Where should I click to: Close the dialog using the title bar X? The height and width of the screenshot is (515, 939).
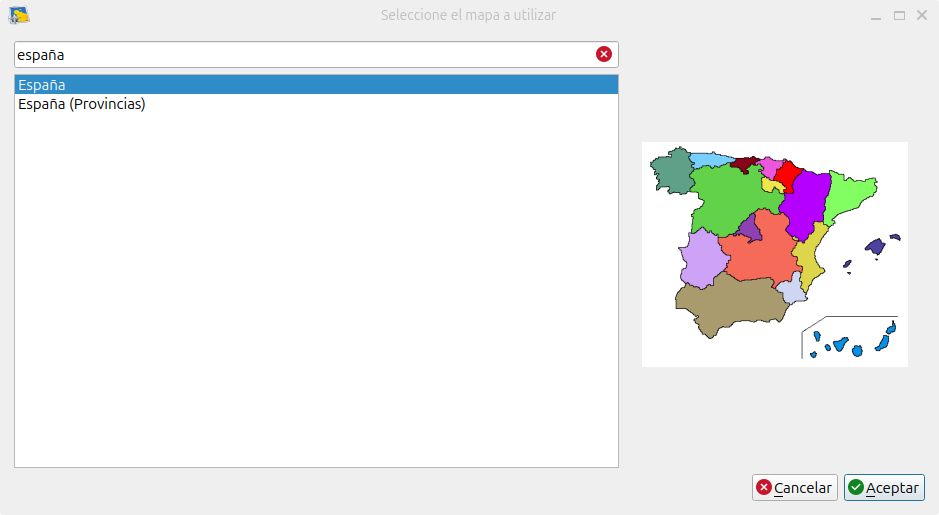click(922, 16)
